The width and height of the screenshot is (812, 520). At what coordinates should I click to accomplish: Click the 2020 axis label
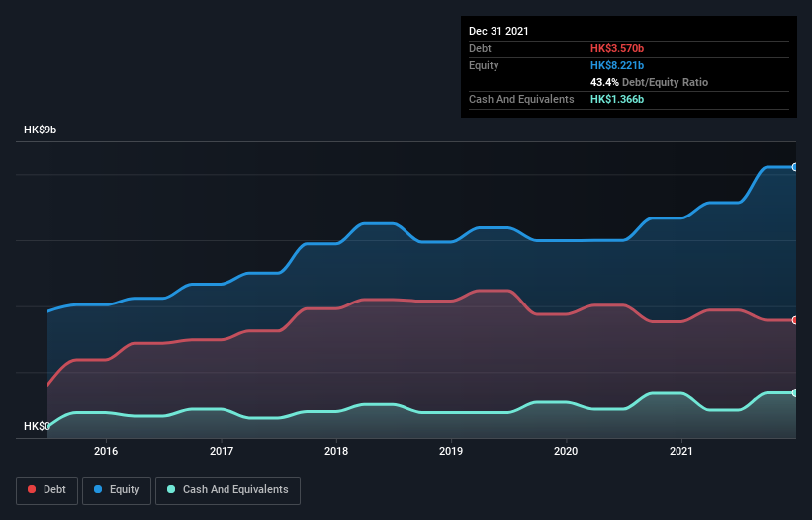tap(566, 451)
